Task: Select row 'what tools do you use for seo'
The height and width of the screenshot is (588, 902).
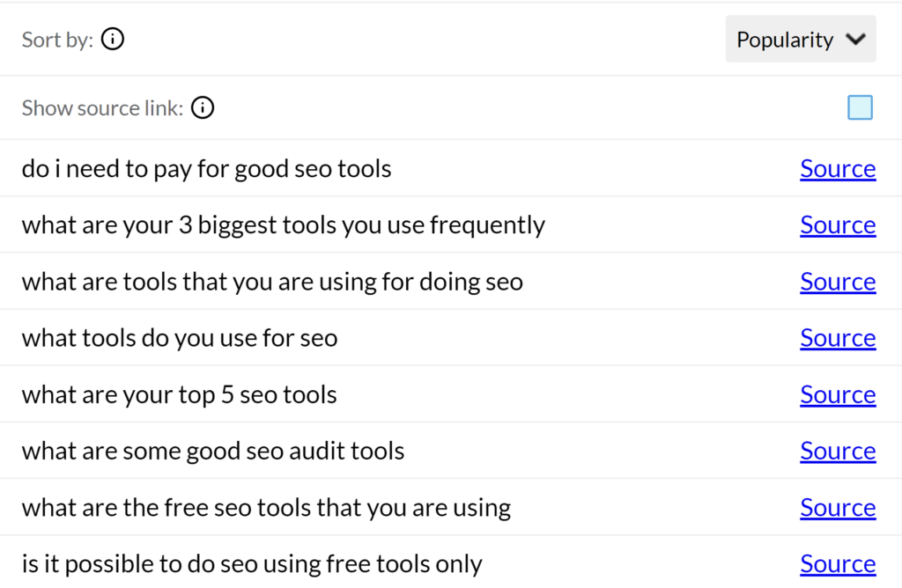Action: [451, 338]
